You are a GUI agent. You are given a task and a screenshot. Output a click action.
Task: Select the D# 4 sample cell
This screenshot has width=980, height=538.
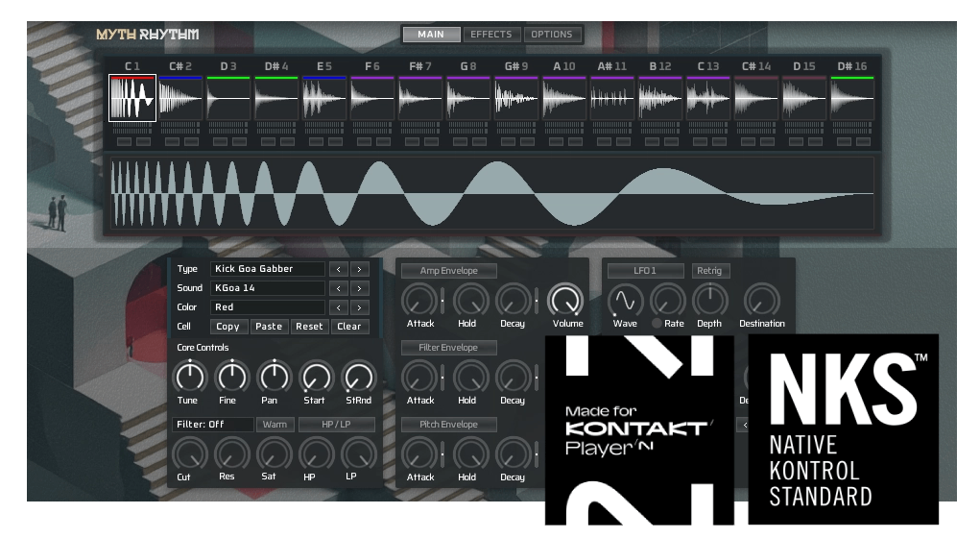pyautogui.click(x=276, y=98)
